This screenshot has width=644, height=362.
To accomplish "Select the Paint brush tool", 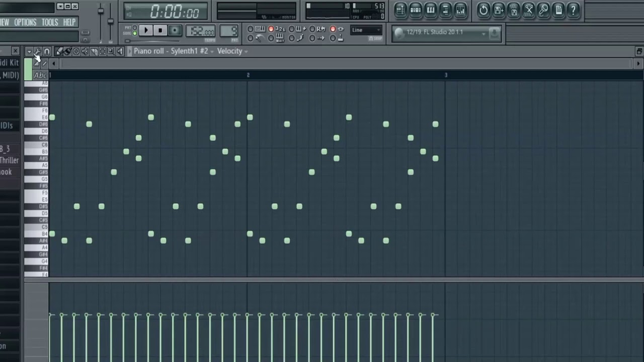I will (x=68, y=51).
